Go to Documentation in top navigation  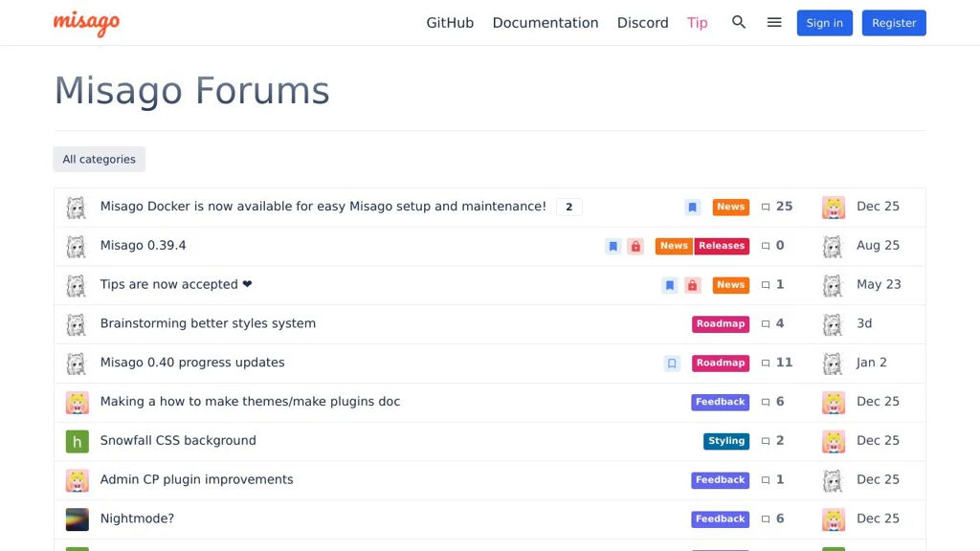(546, 23)
